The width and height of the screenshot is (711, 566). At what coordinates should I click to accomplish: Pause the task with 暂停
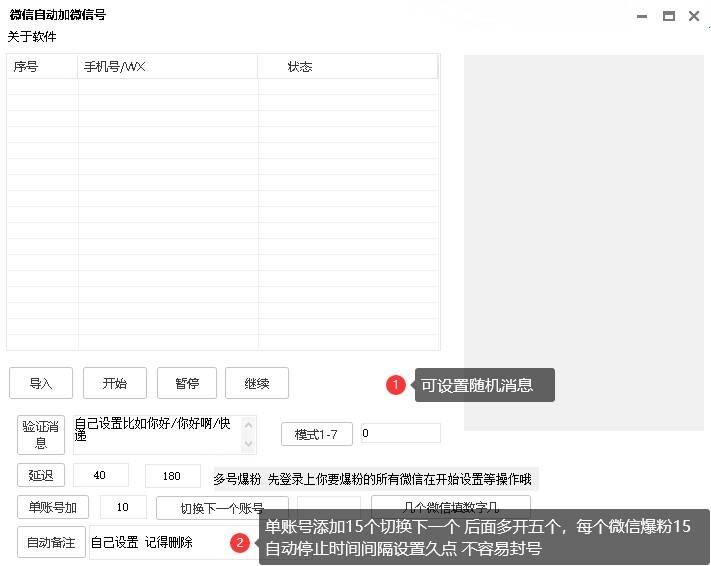pos(187,383)
